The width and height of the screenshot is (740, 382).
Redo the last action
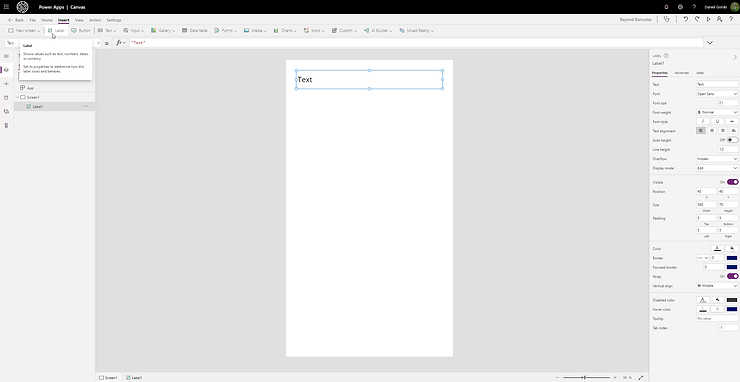697,19
